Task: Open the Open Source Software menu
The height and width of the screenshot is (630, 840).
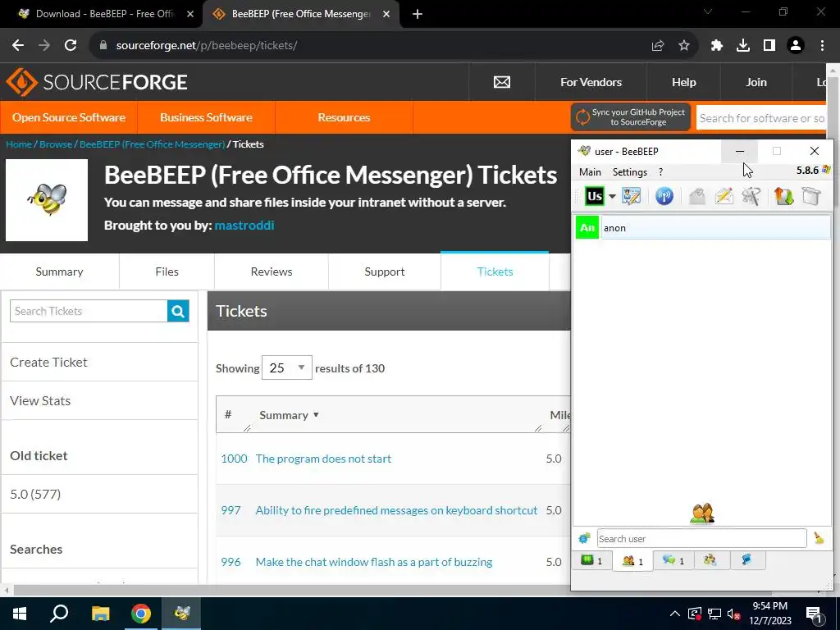Action: click(69, 117)
